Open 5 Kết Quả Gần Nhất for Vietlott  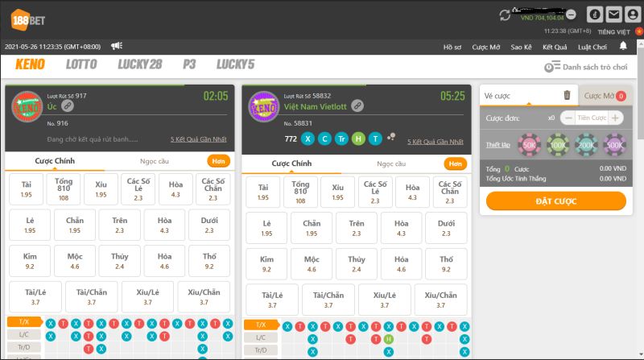click(436, 142)
